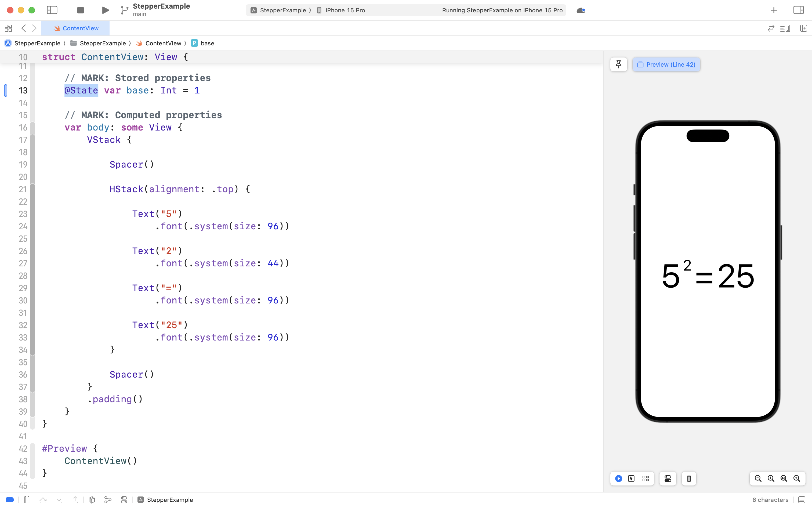Select iPhone 15 Pro run destination
The height and width of the screenshot is (507, 812).
(344, 10)
